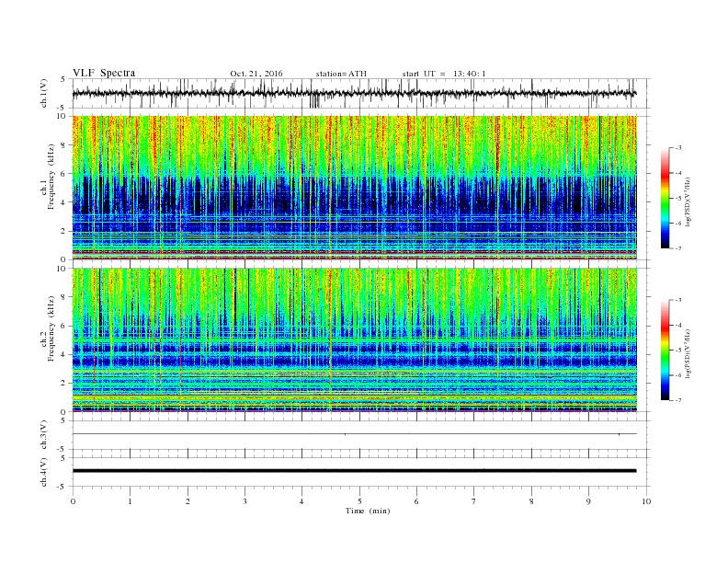The image size is (728, 563).
Task: Click the -5 tick of lower colorbar
Action: pyautogui.click(x=677, y=350)
